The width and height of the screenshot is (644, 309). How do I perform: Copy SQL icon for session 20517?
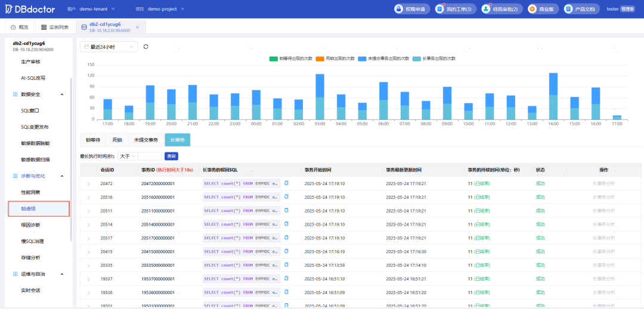pyautogui.click(x=286, y=238)
